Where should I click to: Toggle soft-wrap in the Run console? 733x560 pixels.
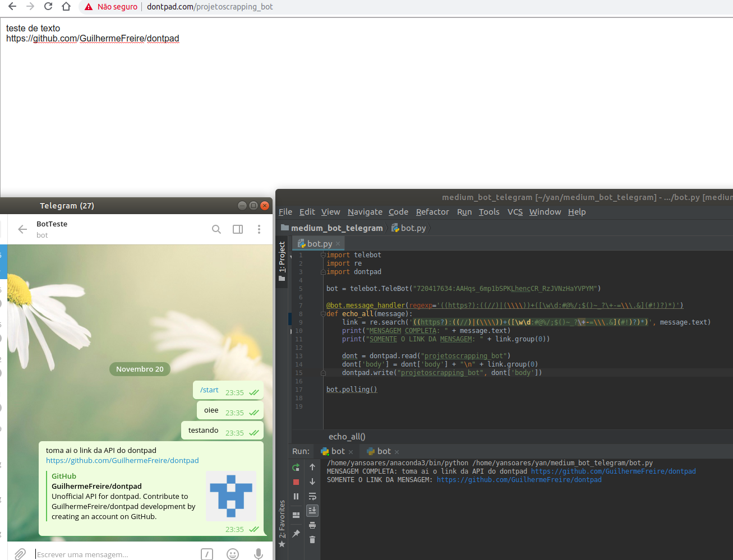coord(312,496)
